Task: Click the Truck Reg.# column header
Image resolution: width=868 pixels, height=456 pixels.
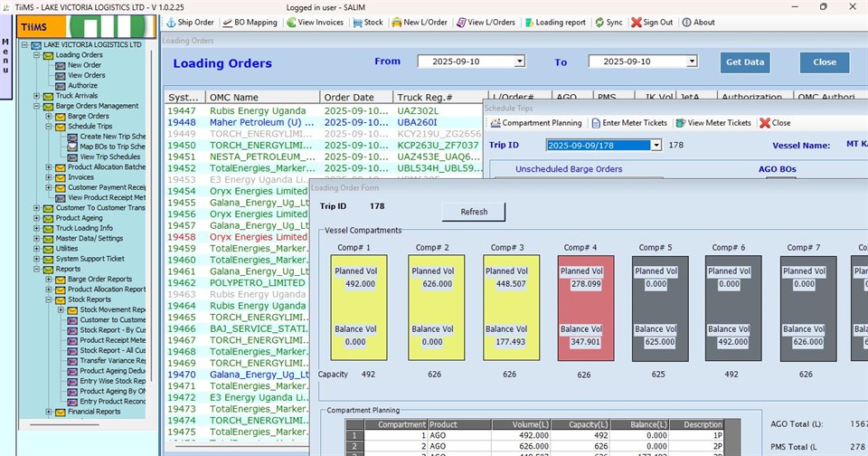Action: (x=440, y=97)
